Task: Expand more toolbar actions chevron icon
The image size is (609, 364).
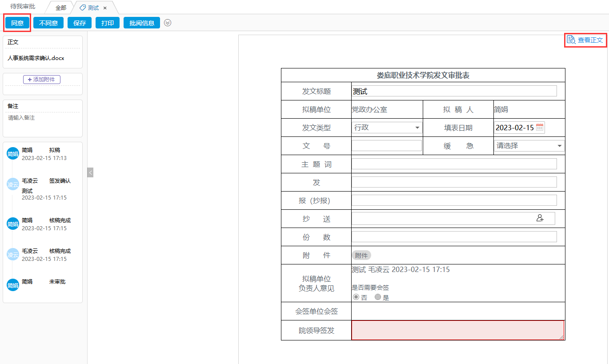Action: (168, 23)
